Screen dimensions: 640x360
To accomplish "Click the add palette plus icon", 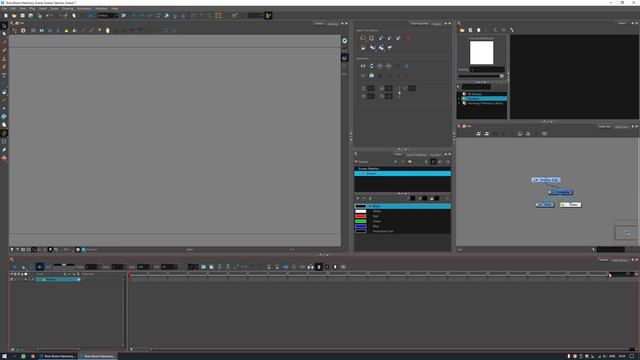I will pos(395,162).
